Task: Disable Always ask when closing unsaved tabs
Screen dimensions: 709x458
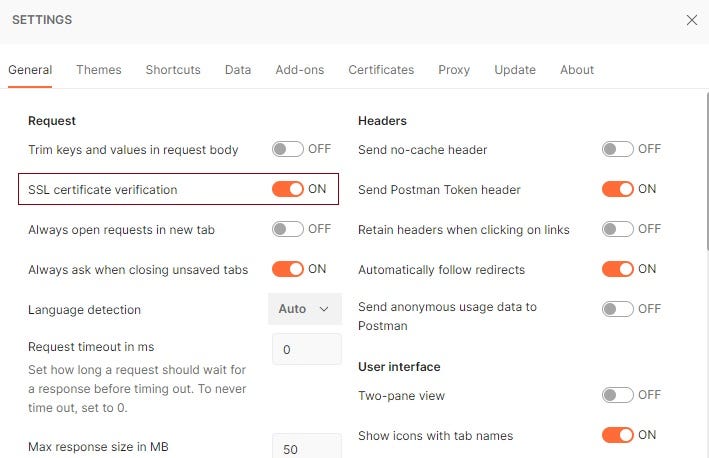Action: pyautogui.click(x=288, y=269)
